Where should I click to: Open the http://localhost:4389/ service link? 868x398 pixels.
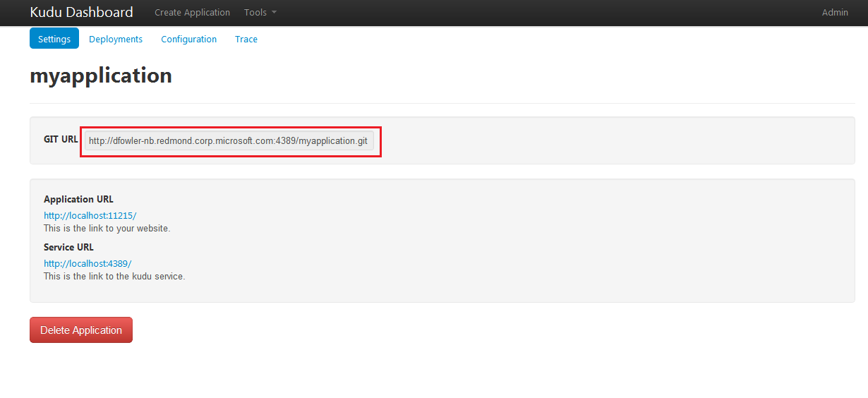coord(88,263)
